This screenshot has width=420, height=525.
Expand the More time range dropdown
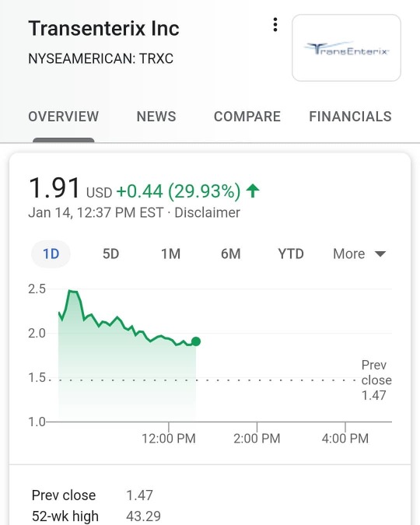359,254
